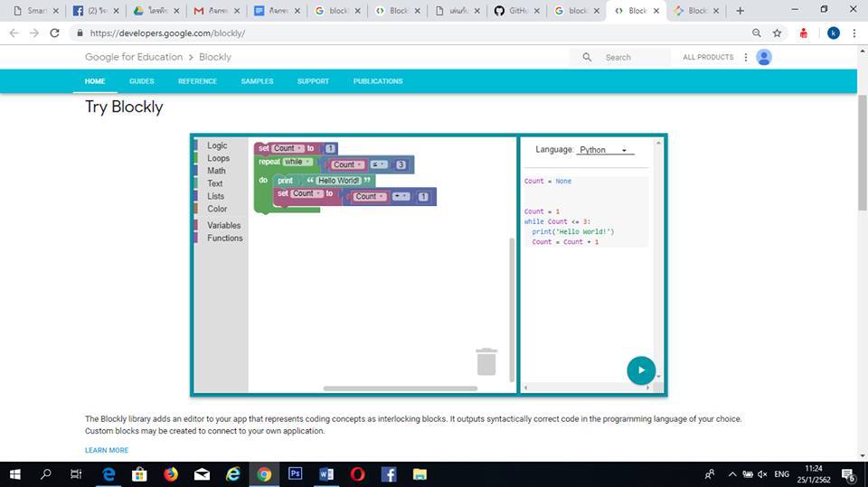Open Microsoft Store from taskbar
This screenshot has height=487, width=868.
point(139,474)
